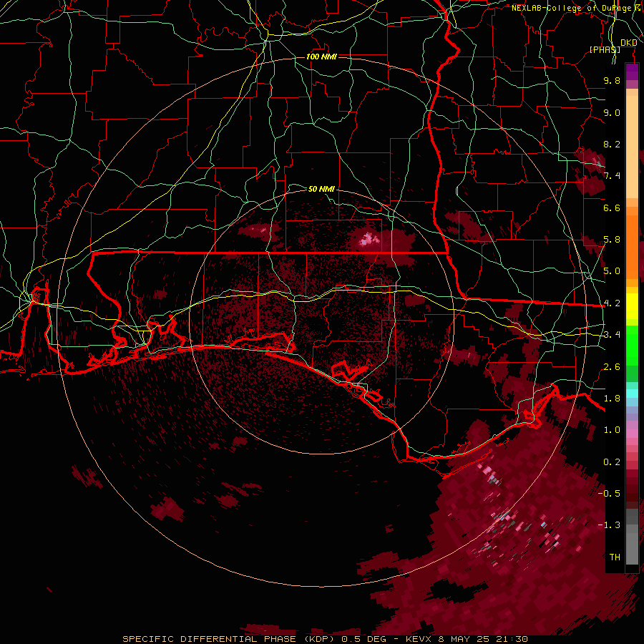Click the 100 NMI range ring label

coord(321,57)
